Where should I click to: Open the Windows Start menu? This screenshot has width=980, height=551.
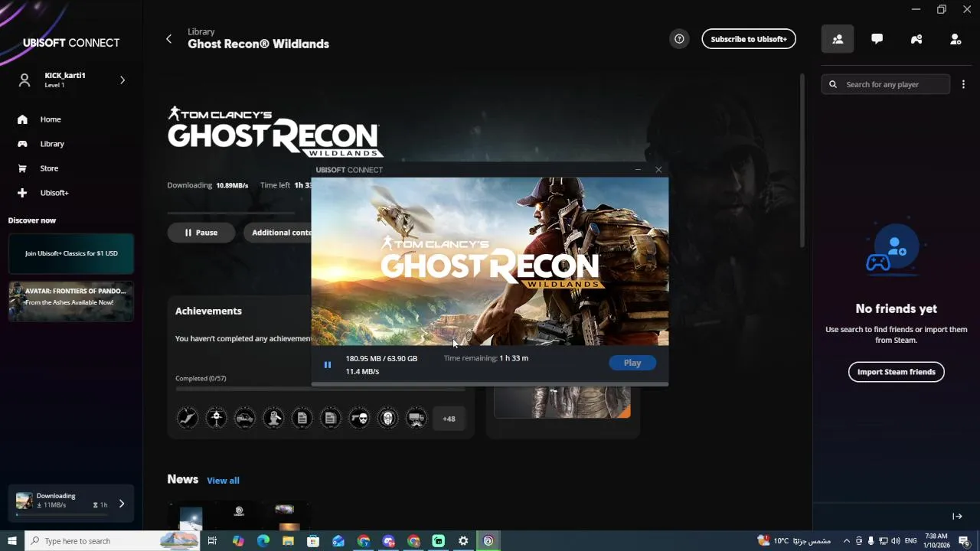(11, 541)
